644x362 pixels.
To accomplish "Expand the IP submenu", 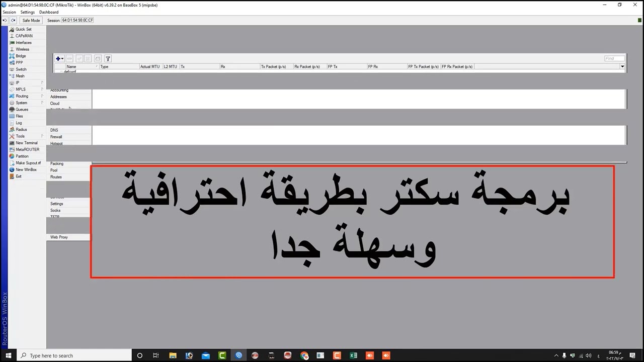I will (x=26, y=83).
